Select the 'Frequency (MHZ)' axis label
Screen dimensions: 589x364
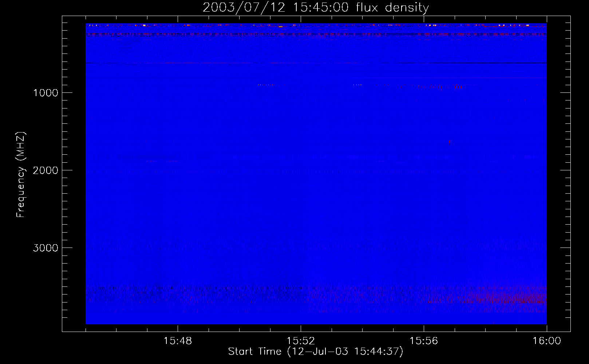pos(21,174)
